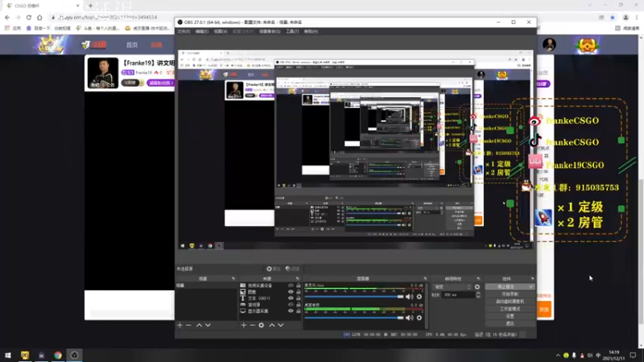The image size is (644, 362).
Task: Pop out the Scene Transitions dock panel
Action: tap(478, 278)
